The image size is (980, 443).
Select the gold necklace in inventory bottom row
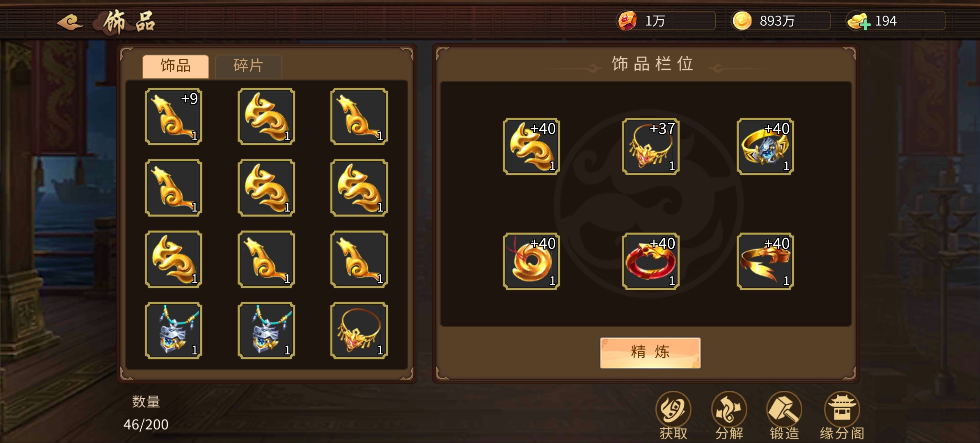[359, 331]
